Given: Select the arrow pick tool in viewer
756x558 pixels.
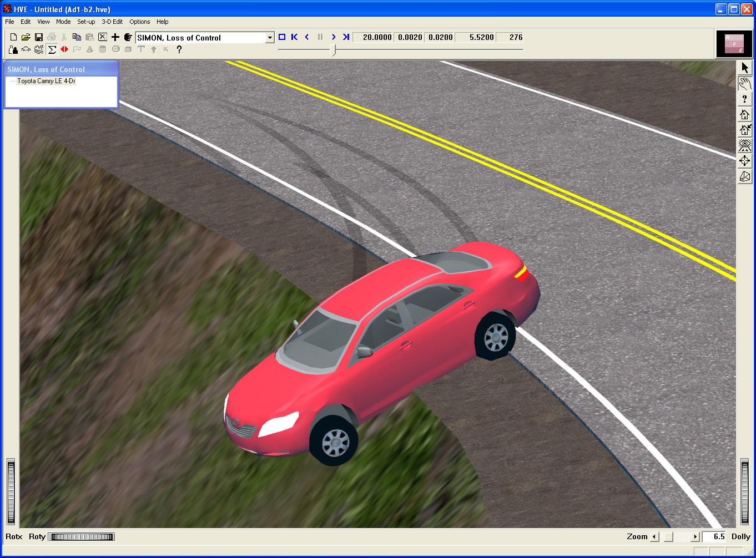Looking at the screenshot, I should 745,68.
